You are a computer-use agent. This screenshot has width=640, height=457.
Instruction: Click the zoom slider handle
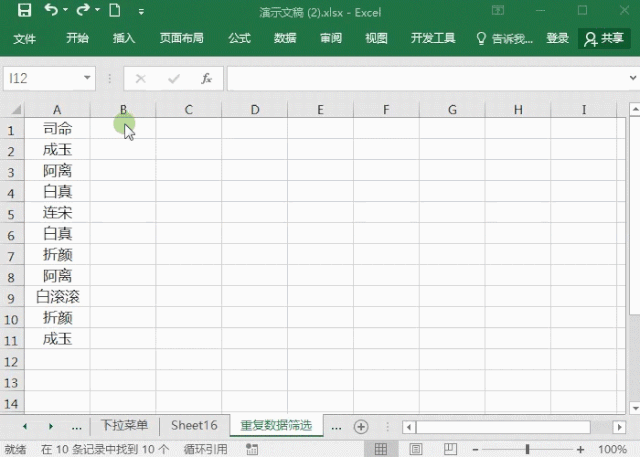527,450
